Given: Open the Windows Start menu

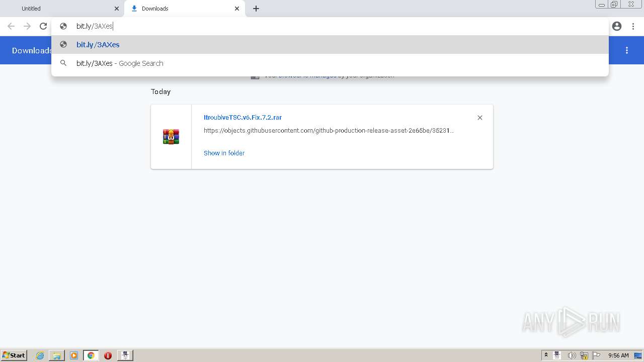Looking at the screenshot, I should point(14,355).
